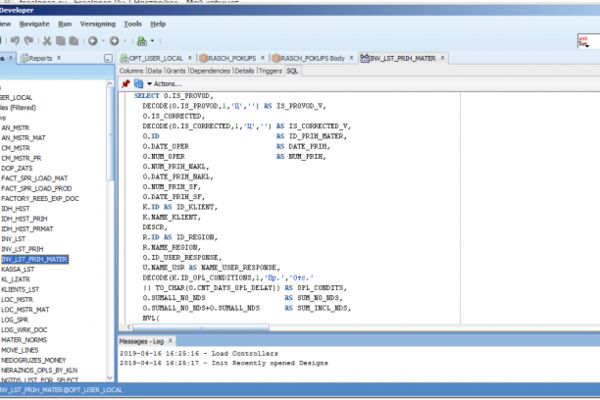This screenshot has height=400, width=600.
Task: Open the SQL Worksheet dropdown arrow
Action: pyautogui.click(x=152, y=41)
